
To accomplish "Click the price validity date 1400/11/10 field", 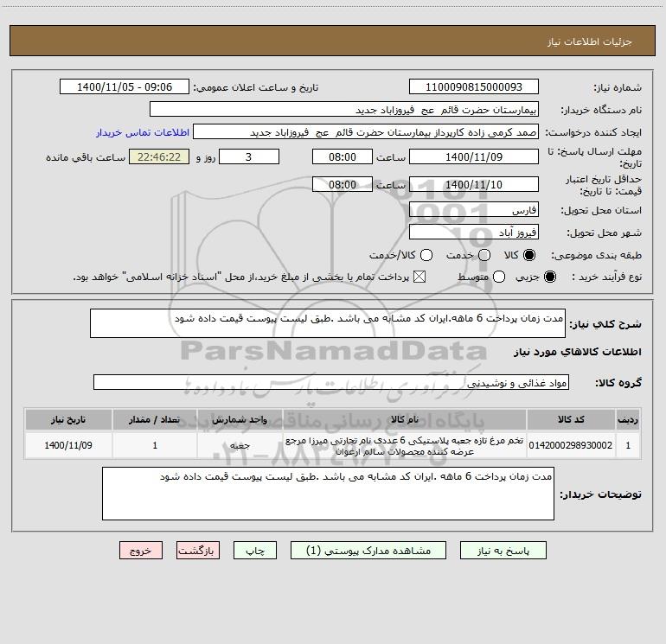I will (x=474, y=184).
